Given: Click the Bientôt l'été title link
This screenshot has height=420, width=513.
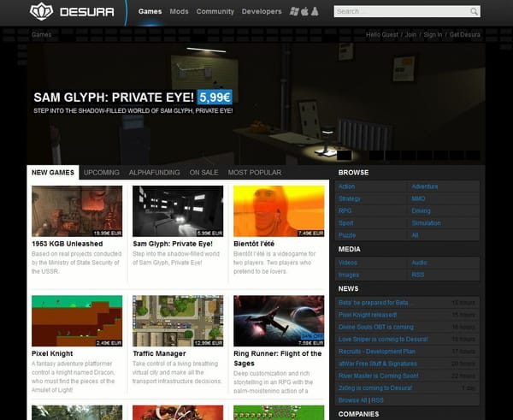Looking at the screenshot, I should pyautogui.click(x=254, y=244).
